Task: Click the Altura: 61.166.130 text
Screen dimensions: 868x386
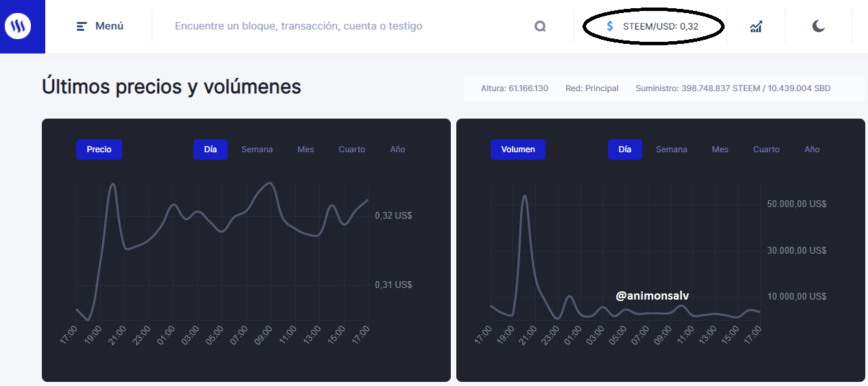Action: pos(515,88)
